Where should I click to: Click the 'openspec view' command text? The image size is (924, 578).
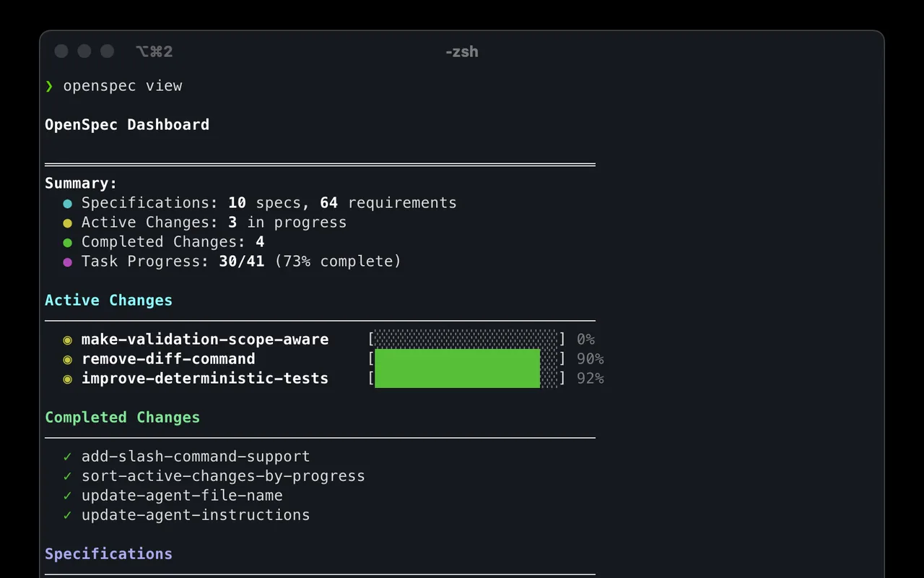[x=123, y=86]
